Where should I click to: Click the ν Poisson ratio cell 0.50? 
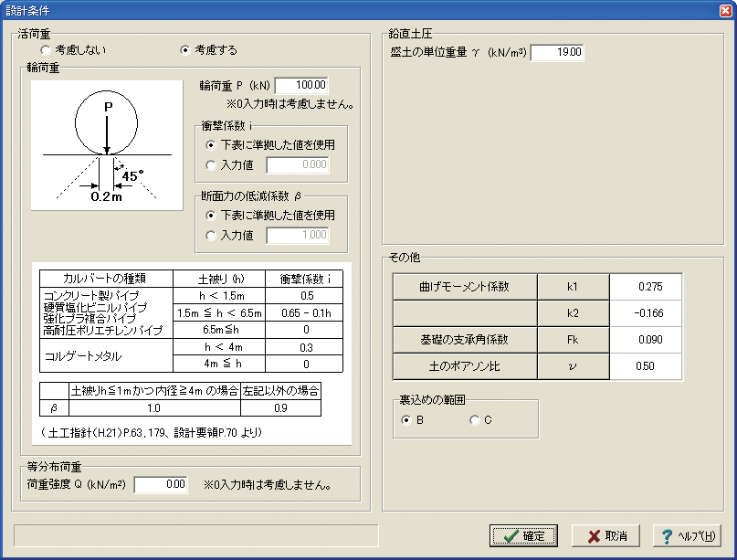646,366
